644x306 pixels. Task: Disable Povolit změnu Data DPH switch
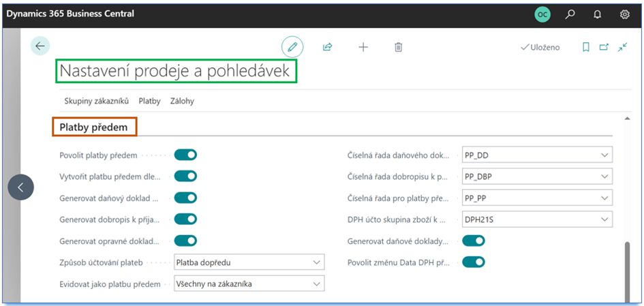[474, 262]
